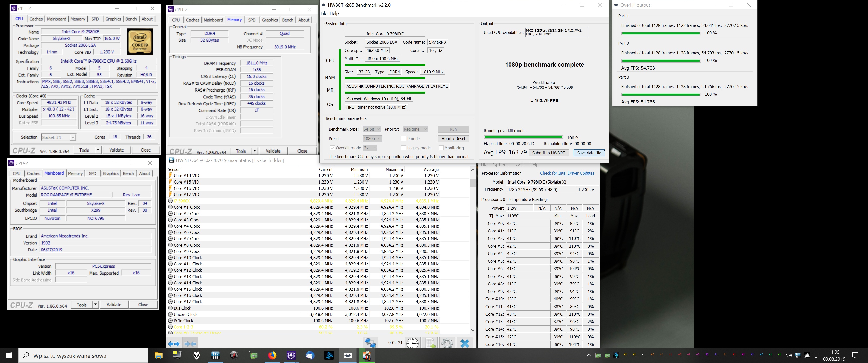
Task: Click the Aura icon in the system tray
Action: 616,356
